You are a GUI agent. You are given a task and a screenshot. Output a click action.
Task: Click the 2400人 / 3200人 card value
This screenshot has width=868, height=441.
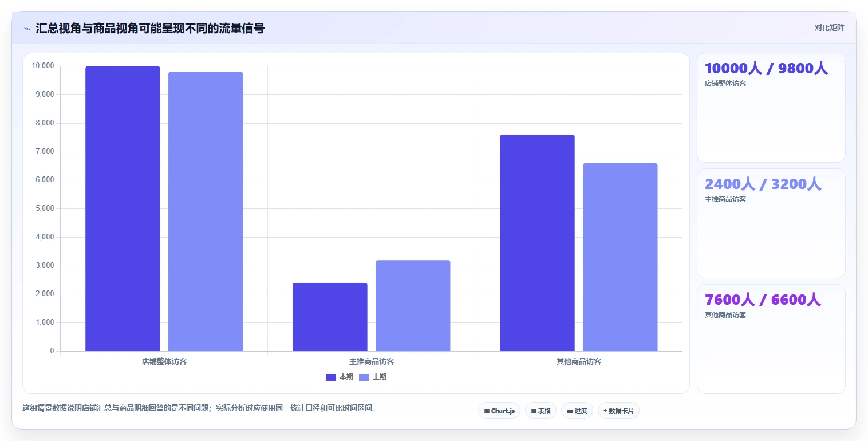coord(763,184)
